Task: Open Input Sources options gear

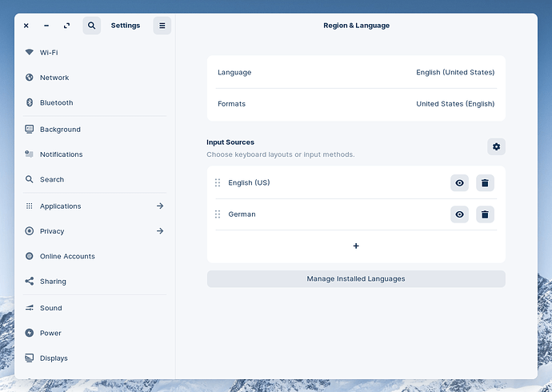Action: click(496, 146)
